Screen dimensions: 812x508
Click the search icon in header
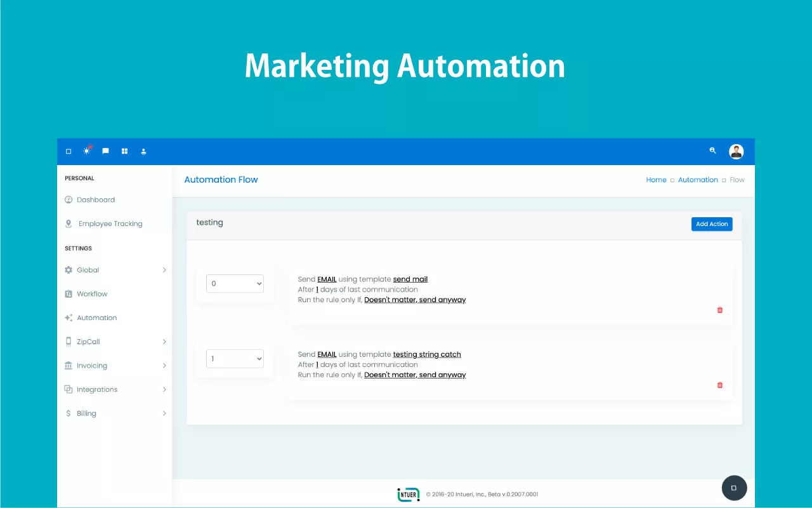coord(712,150)
